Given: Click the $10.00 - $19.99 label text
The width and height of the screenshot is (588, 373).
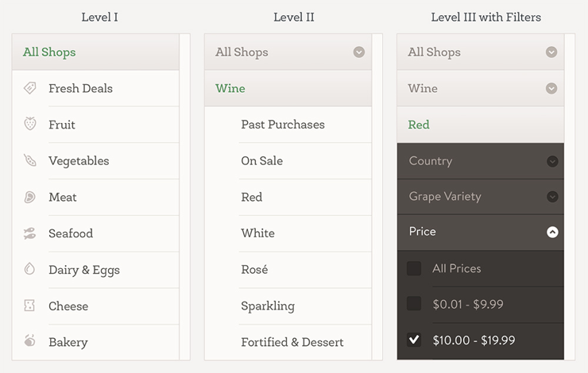Looking at the screenshot, I should coord(474,340).
